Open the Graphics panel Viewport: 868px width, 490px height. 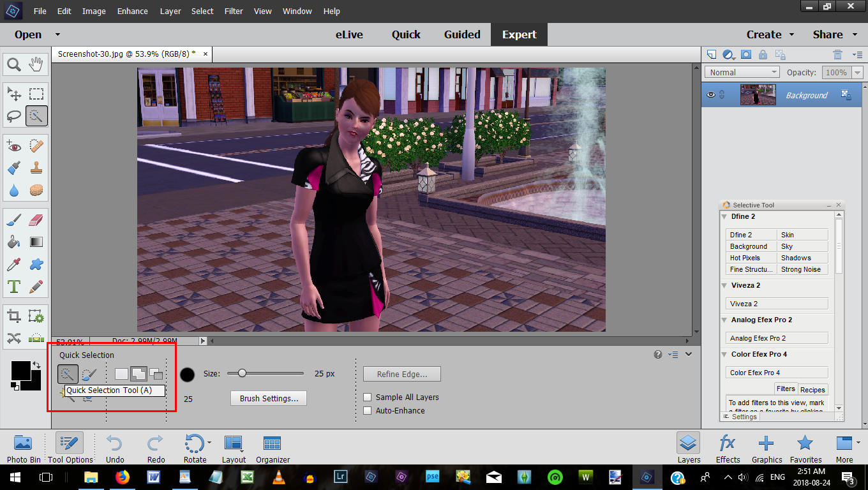tap(767, 447)
